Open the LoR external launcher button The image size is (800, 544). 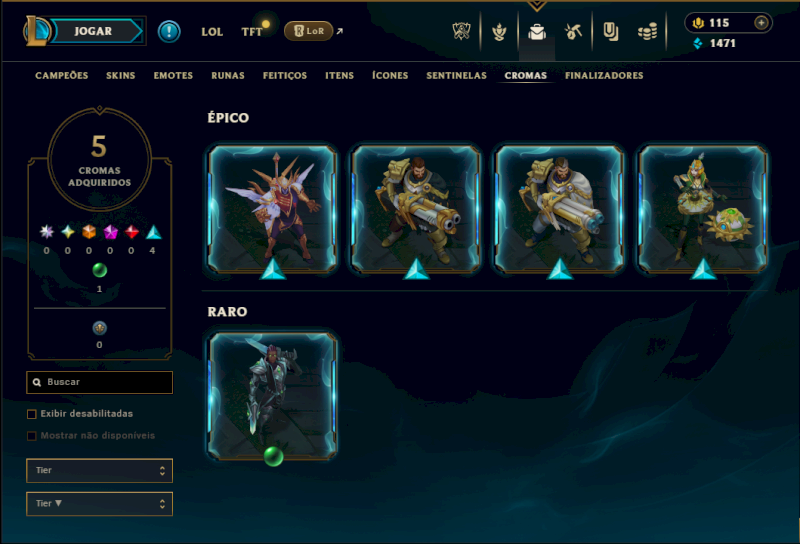click(x=309, y=31)
